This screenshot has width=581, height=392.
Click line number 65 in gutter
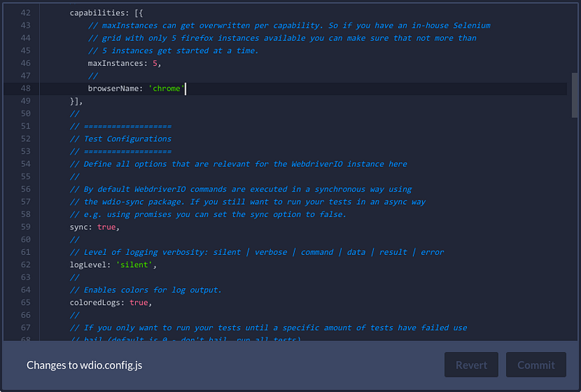(x=25, y=303)
